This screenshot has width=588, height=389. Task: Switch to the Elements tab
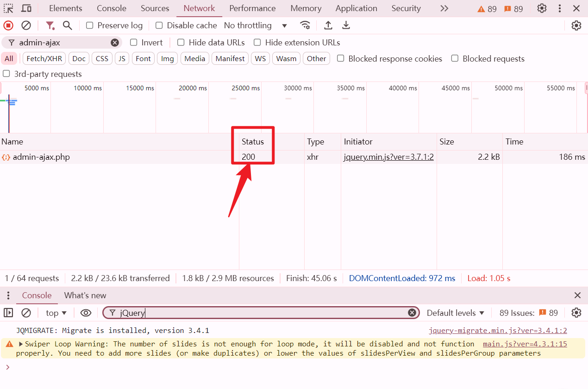(65, 8)
